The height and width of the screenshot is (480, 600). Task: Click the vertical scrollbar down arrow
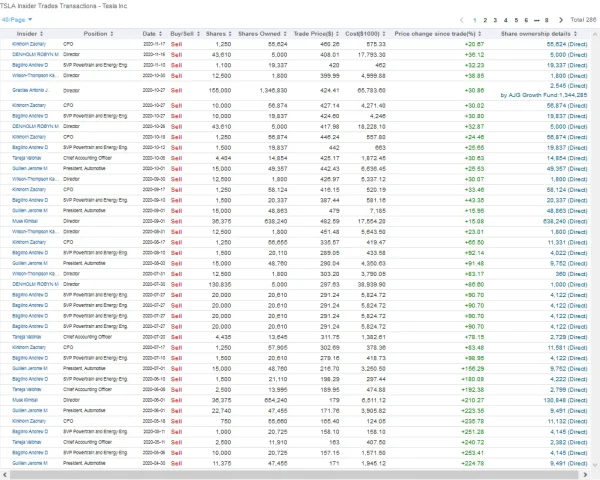tap(595, 465)
